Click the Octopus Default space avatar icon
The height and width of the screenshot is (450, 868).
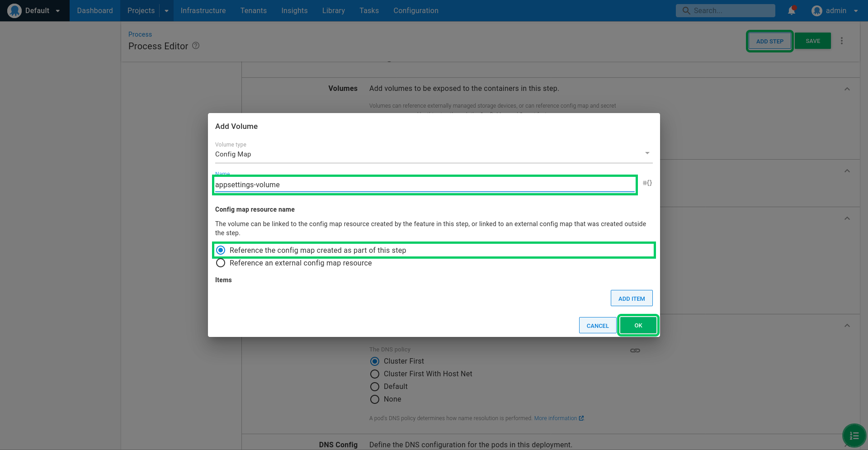coord(14,10)
